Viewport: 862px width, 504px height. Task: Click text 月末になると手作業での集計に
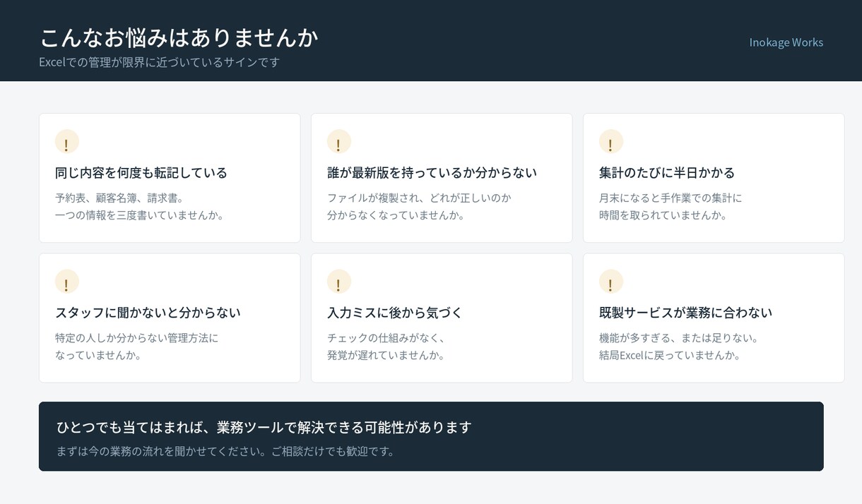[x=671, y=198]
